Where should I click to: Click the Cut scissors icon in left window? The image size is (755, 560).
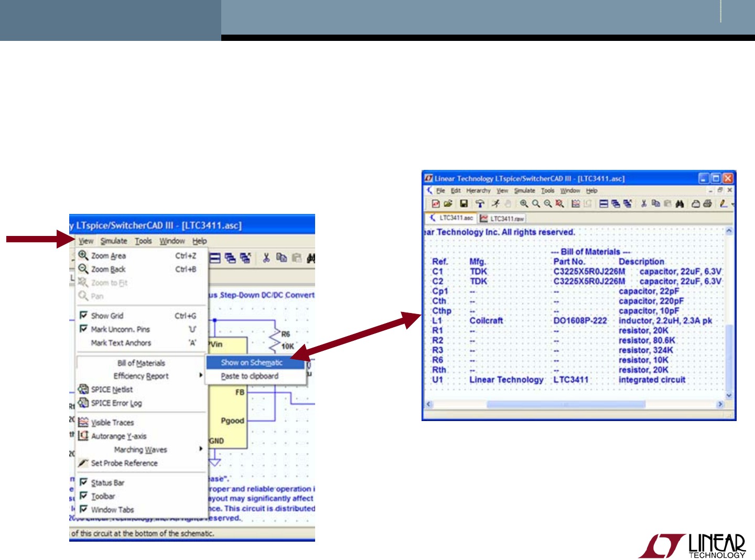266,258
